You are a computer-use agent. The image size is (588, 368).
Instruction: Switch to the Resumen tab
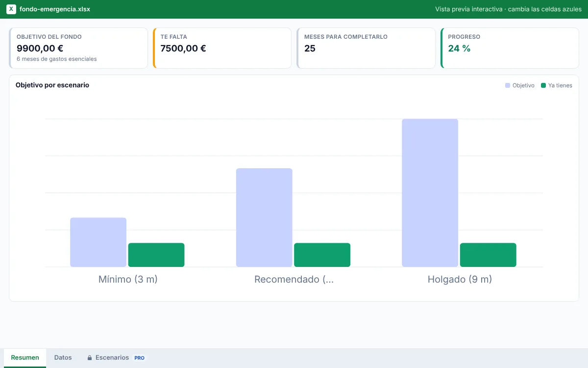[25, 358]
